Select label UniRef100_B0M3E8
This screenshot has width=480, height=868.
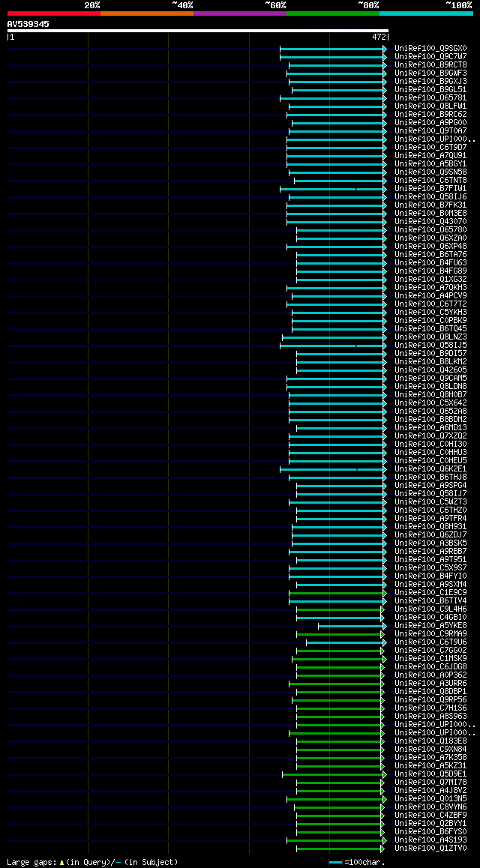tap(430, 213)
